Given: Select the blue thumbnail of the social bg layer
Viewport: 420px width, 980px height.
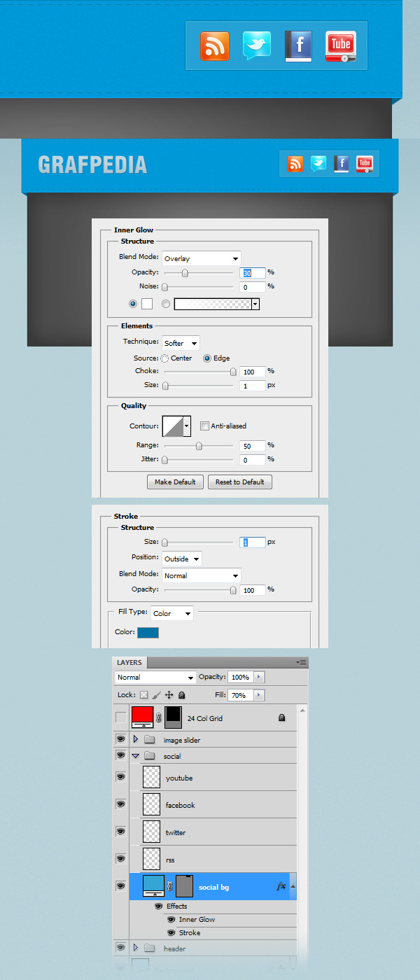Looking at the screenshot, I should (x=153, y=885).
